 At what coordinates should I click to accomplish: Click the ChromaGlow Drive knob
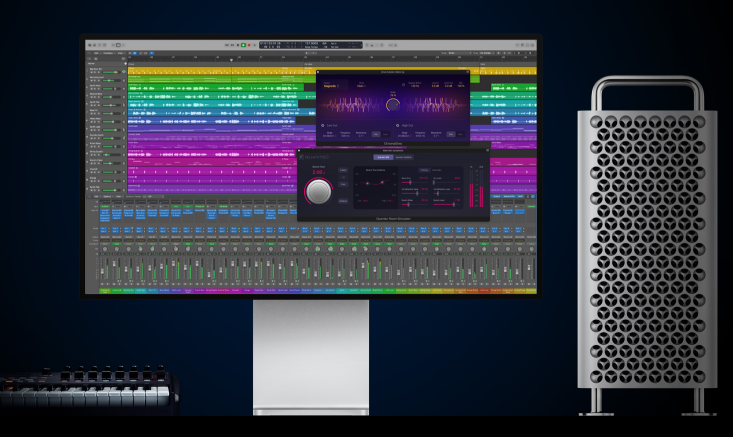(x=393, y=105)
